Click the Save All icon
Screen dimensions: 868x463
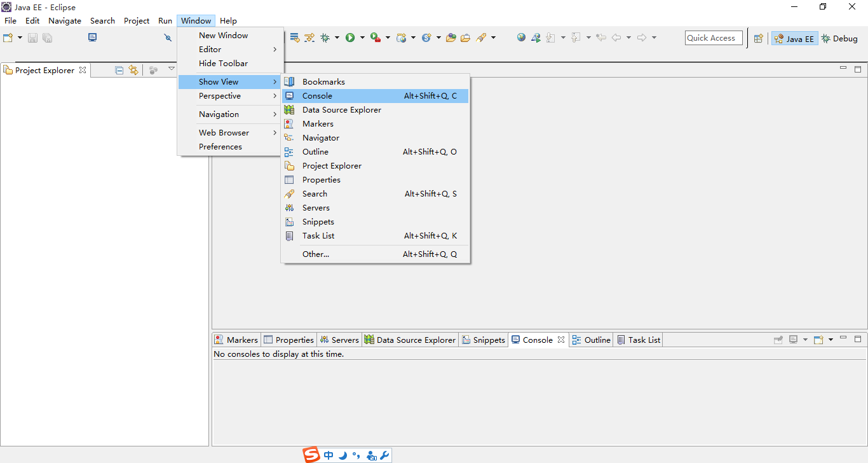pos(48,38)
